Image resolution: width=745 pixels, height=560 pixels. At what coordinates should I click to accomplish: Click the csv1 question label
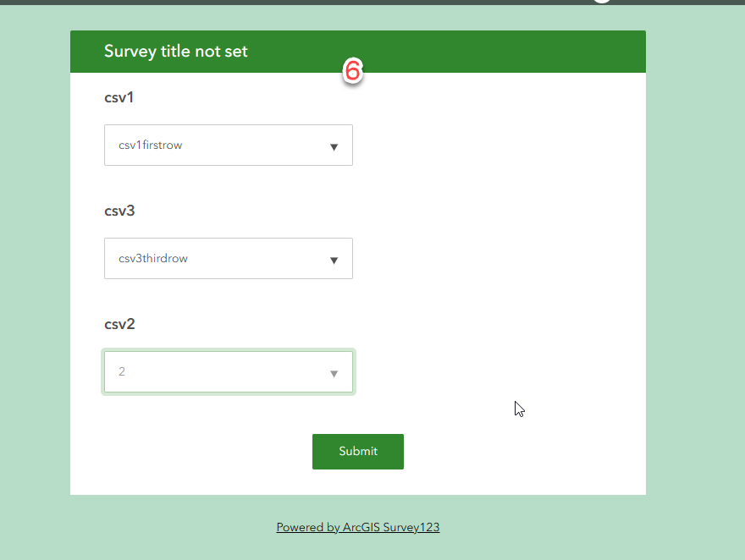point(119,97)
